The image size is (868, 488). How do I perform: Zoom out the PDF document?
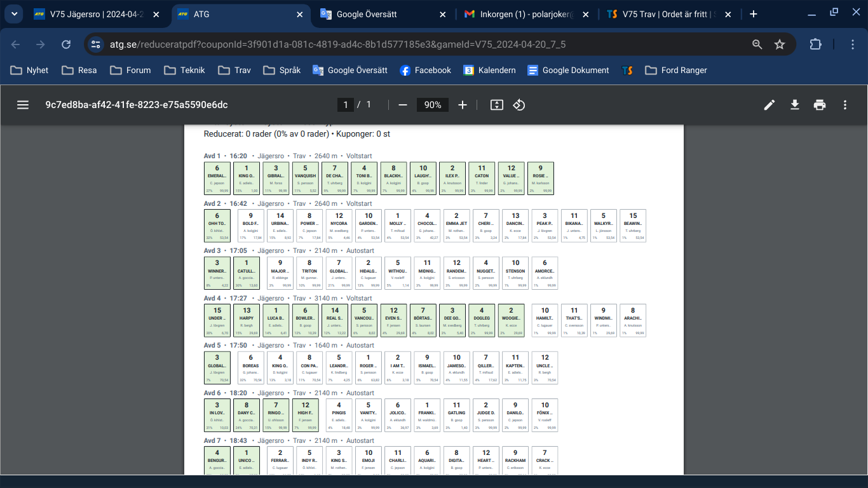tap(402, 105)
